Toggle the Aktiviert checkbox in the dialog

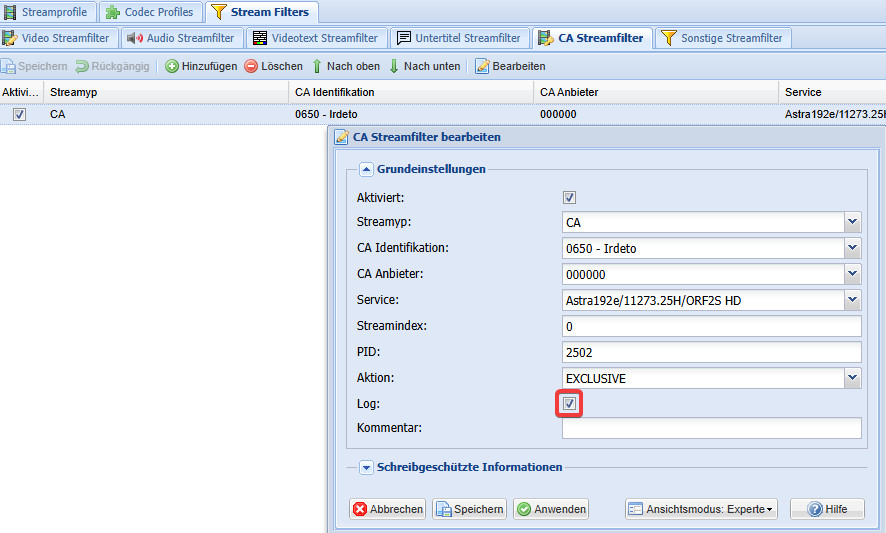click(x=570, y=197)
